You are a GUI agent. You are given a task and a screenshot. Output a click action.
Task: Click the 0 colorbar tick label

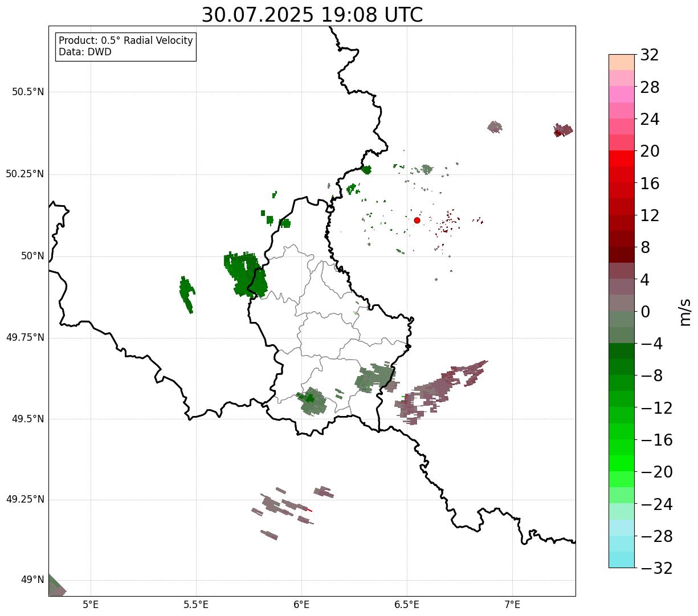coord(645,312)
